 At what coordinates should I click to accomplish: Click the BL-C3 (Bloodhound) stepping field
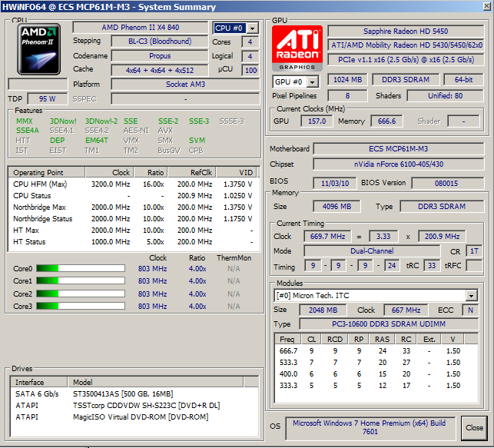tap(160, 41)
